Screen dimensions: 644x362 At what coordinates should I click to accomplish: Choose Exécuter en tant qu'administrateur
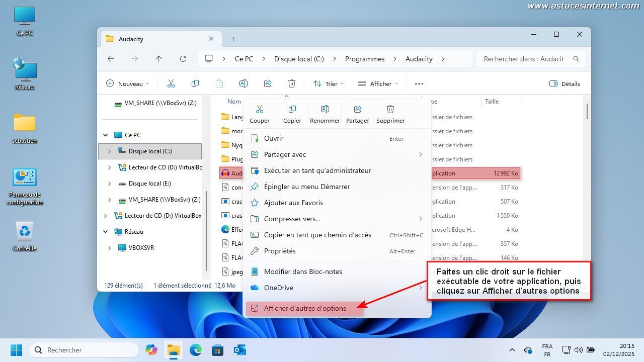[317, 170]
